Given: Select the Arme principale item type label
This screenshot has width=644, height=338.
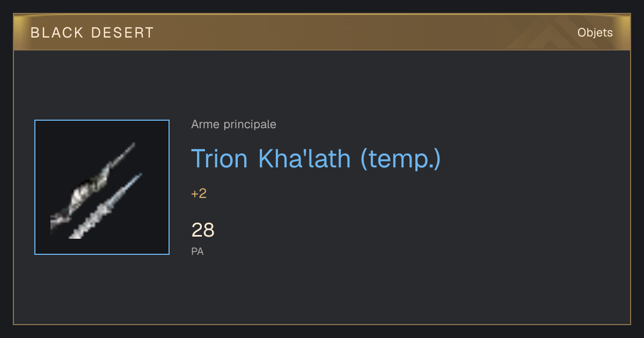Looking at the screenshot, I should click(x=233, y=124).
